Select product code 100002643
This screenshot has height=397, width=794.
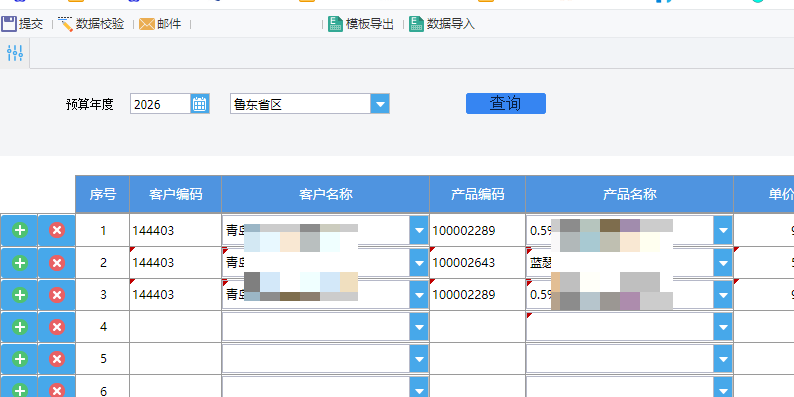click(478, 263)
